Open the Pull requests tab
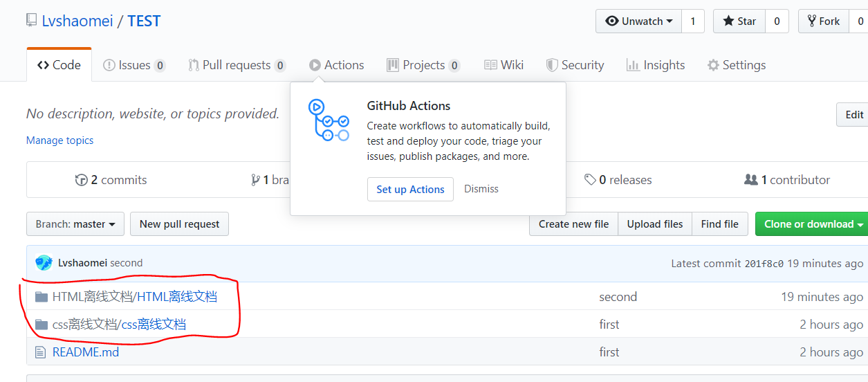 coord(237,65)
